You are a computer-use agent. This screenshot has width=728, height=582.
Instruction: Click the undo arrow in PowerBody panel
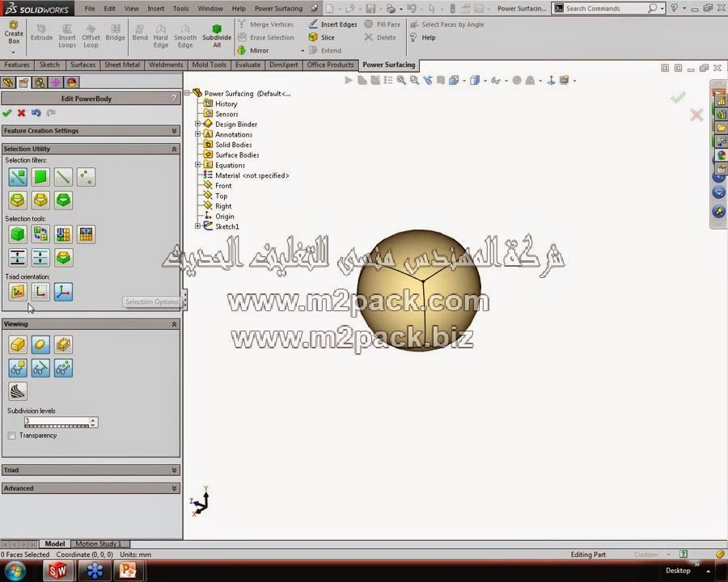pos(36,112)
